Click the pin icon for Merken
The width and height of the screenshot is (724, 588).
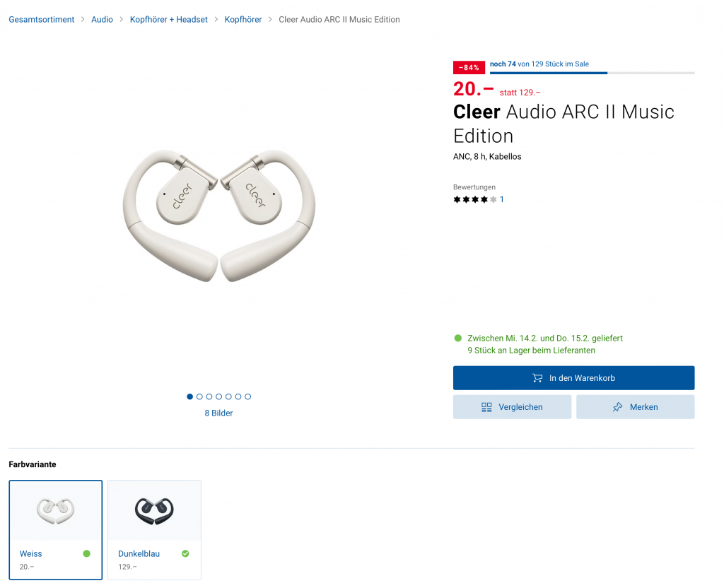[617, 407]
